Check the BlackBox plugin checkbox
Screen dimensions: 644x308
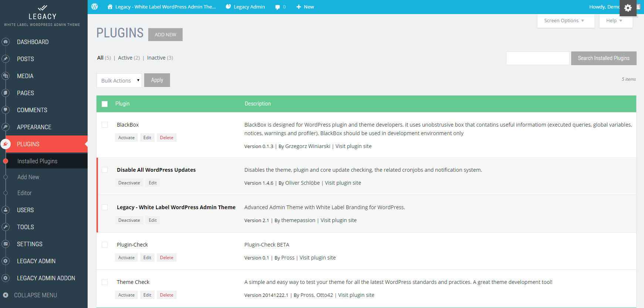point(105,125)
